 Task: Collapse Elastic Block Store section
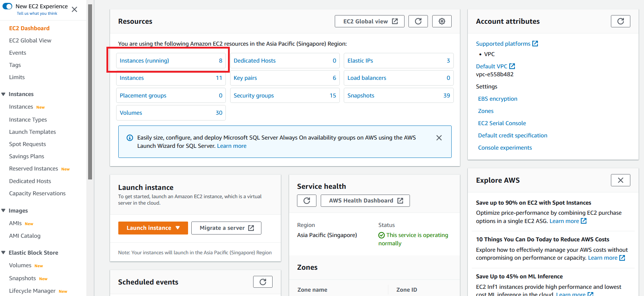(4, 253)
